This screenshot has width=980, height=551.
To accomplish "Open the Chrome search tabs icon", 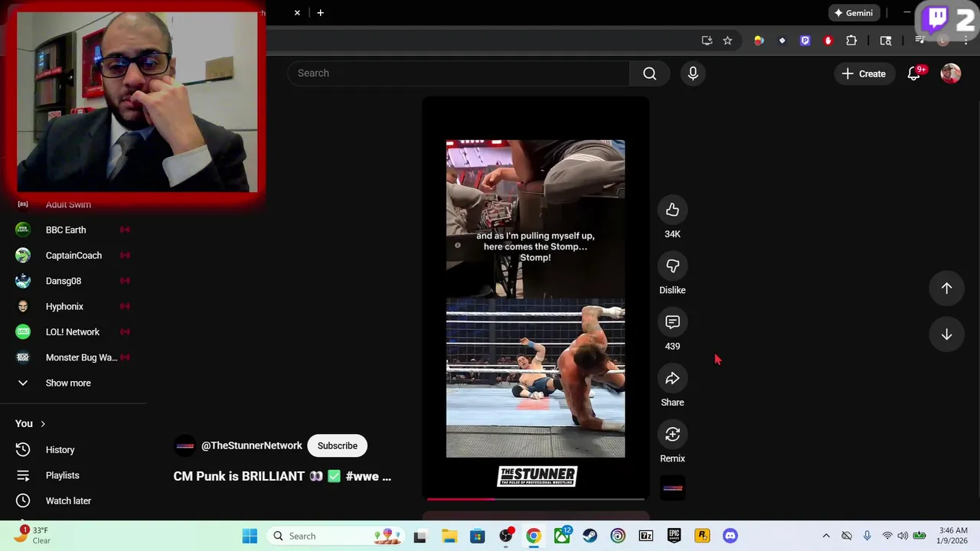I will (885, 41).
